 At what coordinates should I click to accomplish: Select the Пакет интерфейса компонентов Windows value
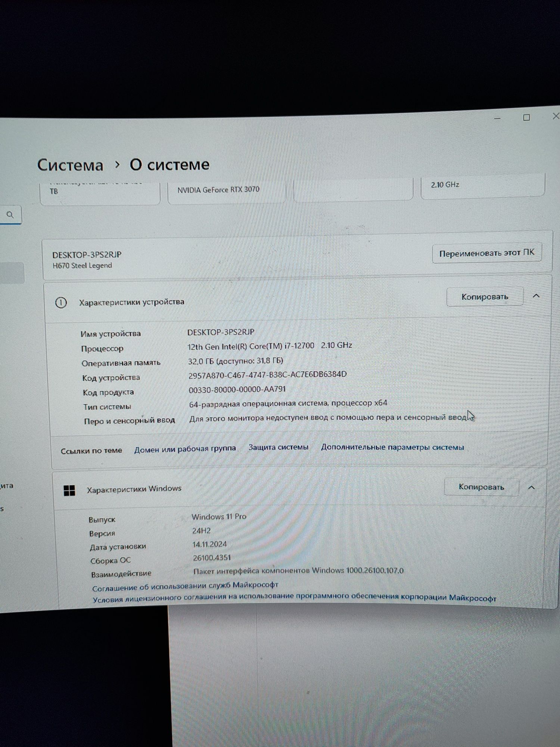pos(299,571)
